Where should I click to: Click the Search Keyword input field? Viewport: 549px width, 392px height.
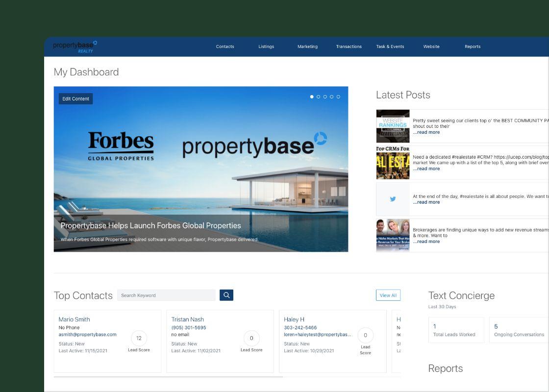click(166, 295)
